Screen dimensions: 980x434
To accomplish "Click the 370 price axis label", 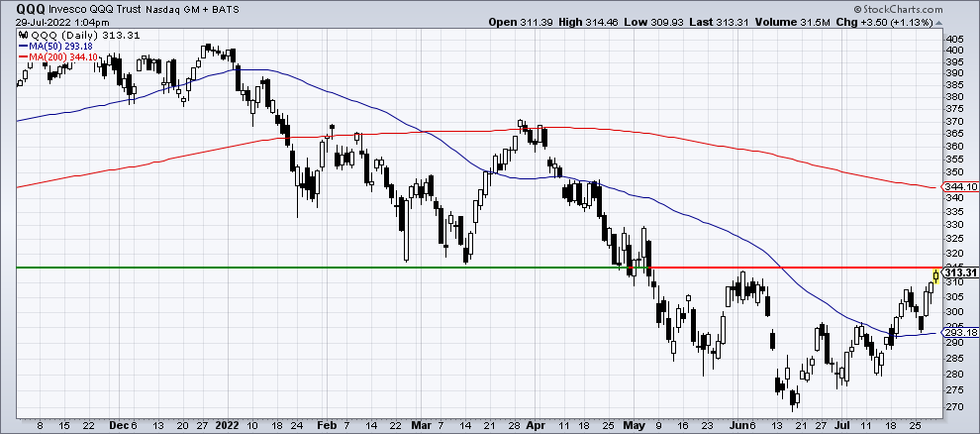I will pyautogui.click(x=953, y=121).
